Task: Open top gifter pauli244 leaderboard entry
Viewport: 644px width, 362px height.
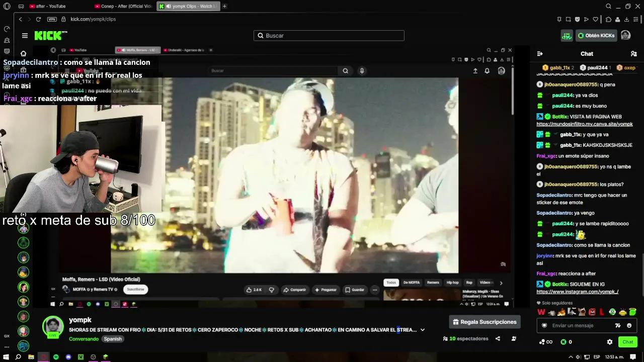Action: coord(595,67)
